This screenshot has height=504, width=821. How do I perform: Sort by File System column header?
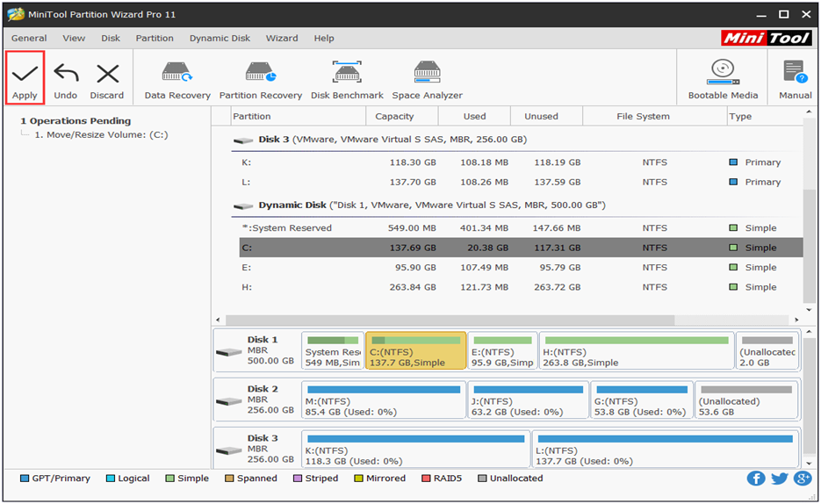pos(654,116)
